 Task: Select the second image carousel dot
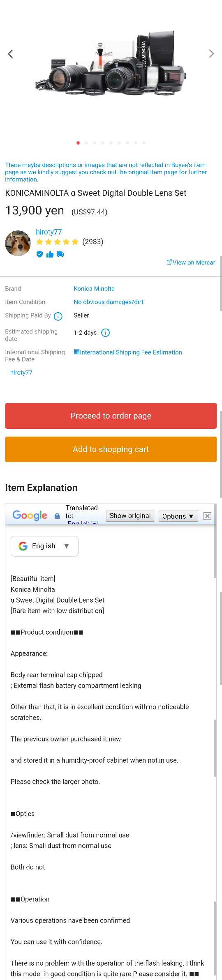click(x=86, y=143)
